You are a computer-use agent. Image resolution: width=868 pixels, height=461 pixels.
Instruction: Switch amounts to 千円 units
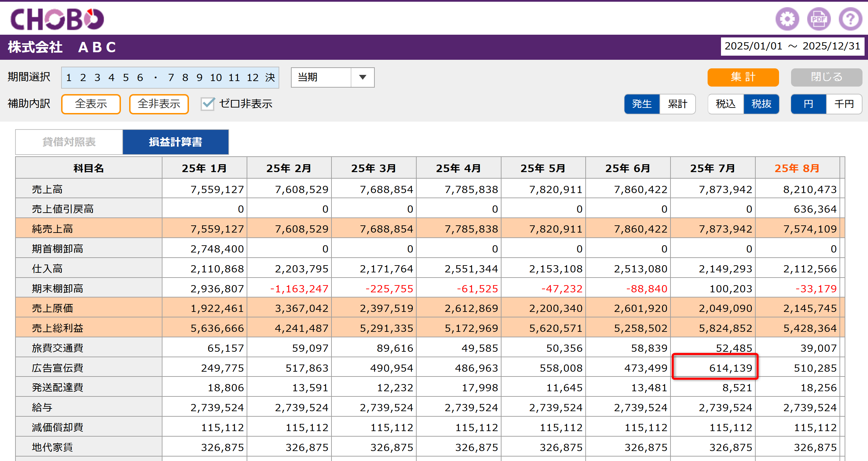[x=844, y=104]
